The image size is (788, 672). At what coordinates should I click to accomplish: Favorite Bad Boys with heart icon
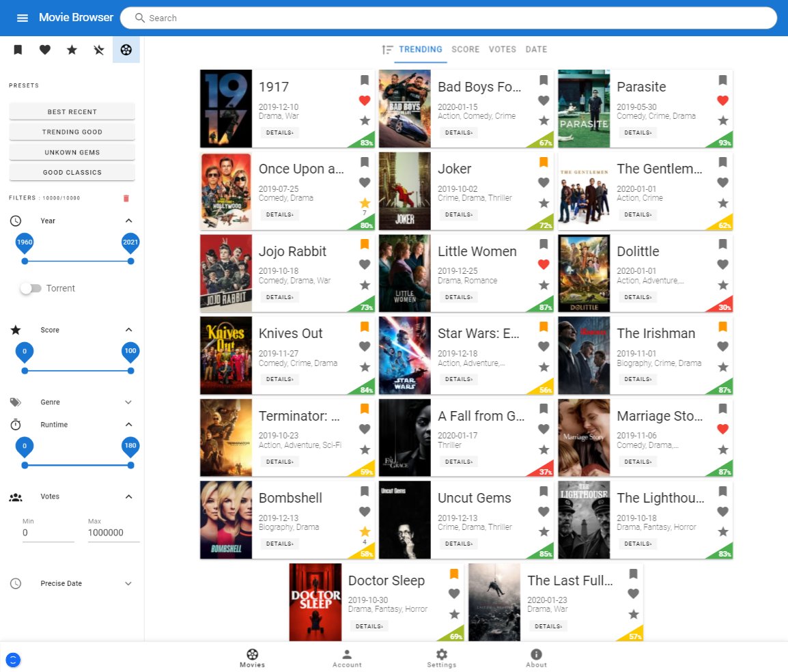click(x=544, y=100)
